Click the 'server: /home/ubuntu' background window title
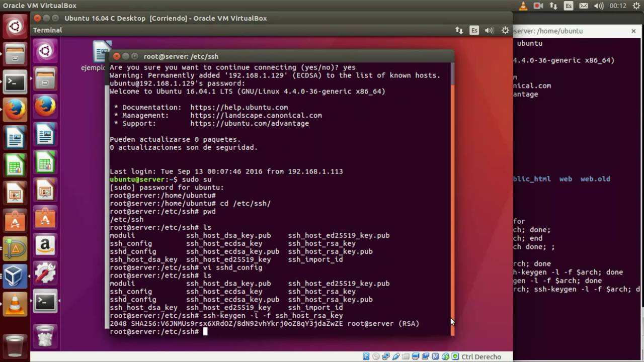This screenshot has height=362, width=644. tap(548, 31)
